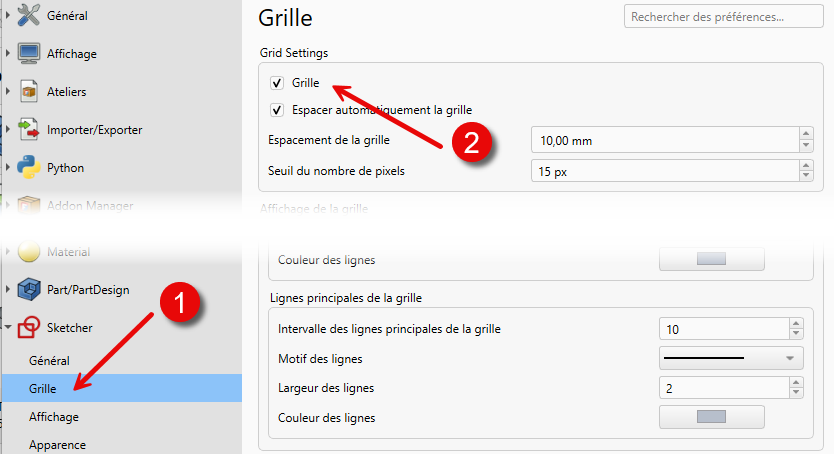Increase Largeur des lignes with up arrow
834x454 pixels.
[796, 381]
